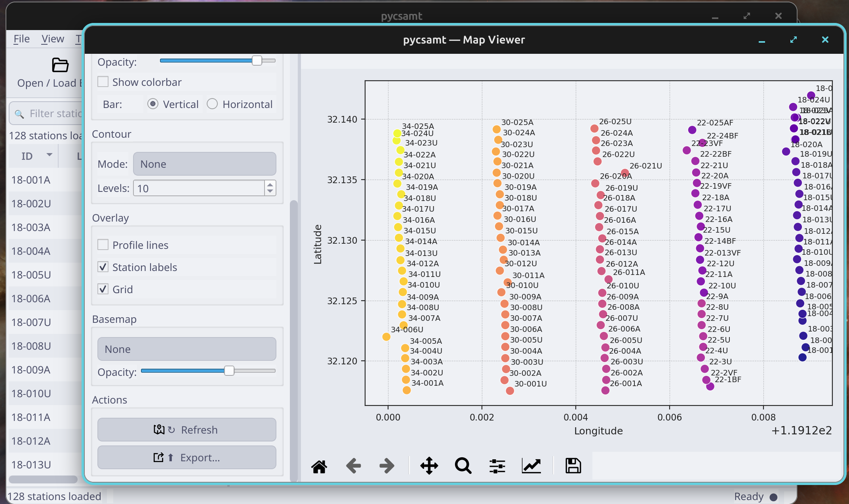Reset the map view with the Home icon
The height and width of the screenshot is (504, 849).
point(319,466)
